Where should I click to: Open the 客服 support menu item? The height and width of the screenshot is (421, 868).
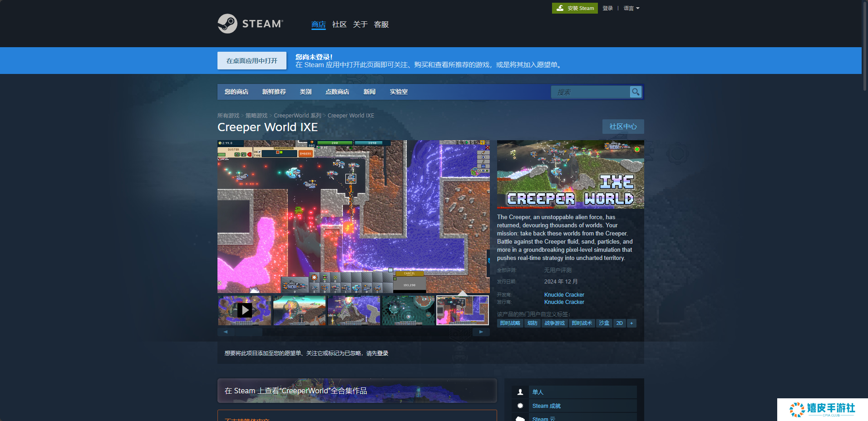(381, 24)
